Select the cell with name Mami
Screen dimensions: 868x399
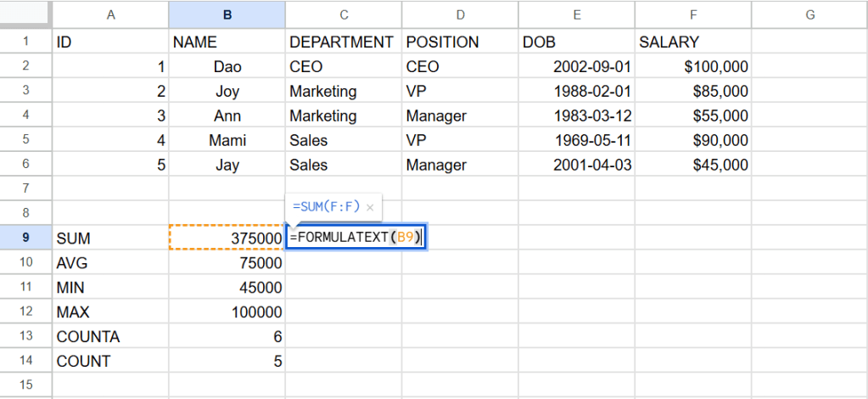[x=227, y=140]
